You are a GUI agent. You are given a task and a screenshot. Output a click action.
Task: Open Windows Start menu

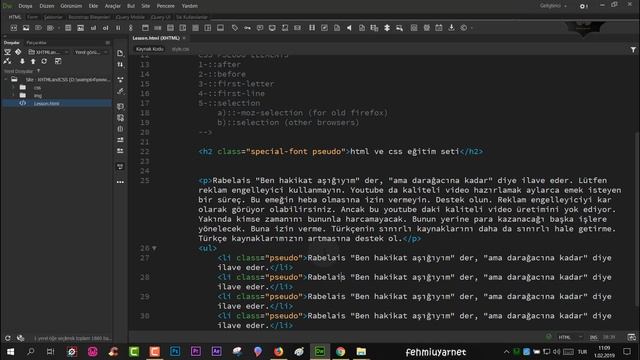click(10, 351)
